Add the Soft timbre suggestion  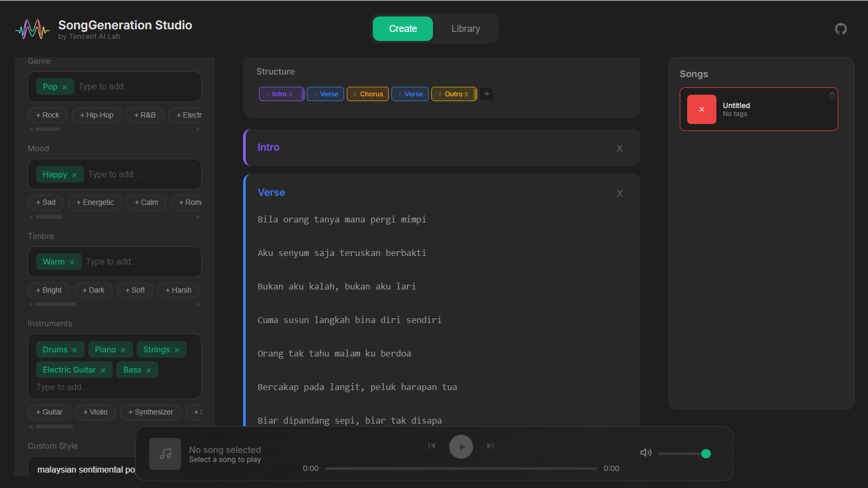(x=135, y=290)
